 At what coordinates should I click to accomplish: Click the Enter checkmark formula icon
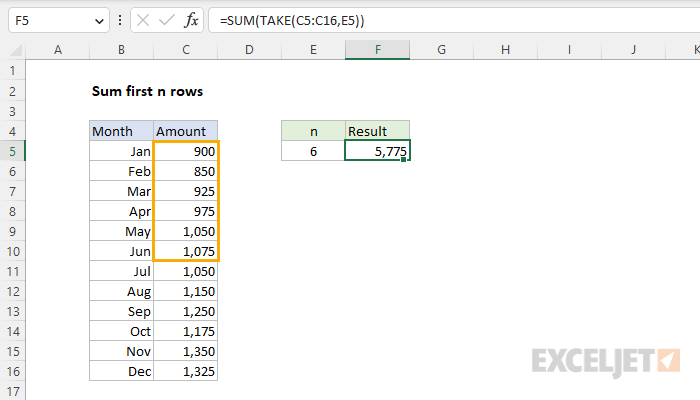coord(167,20)
